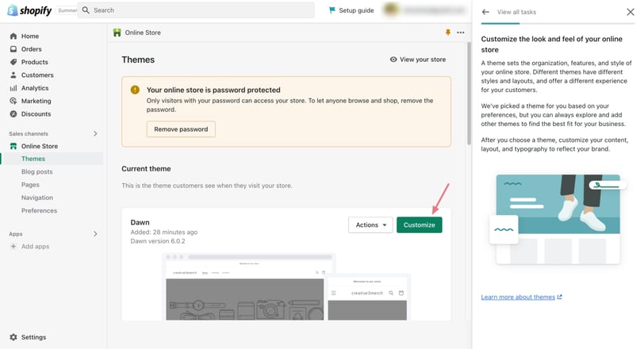This screenshot has width=644, height=349.
Task: Click the Online Store header storefront icon
Action: [117, 33]
